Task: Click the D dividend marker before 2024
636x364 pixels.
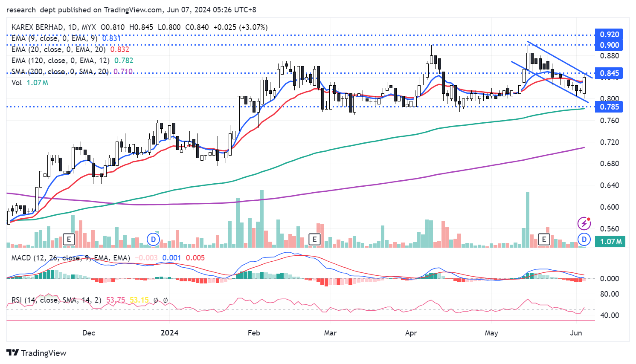Action: tap(153, 240)
